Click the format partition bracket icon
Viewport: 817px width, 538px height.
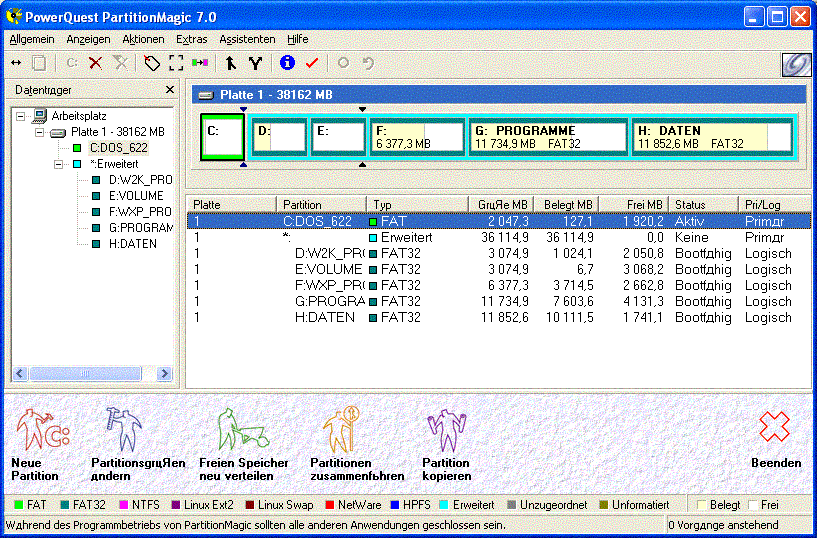click(176, 63)
